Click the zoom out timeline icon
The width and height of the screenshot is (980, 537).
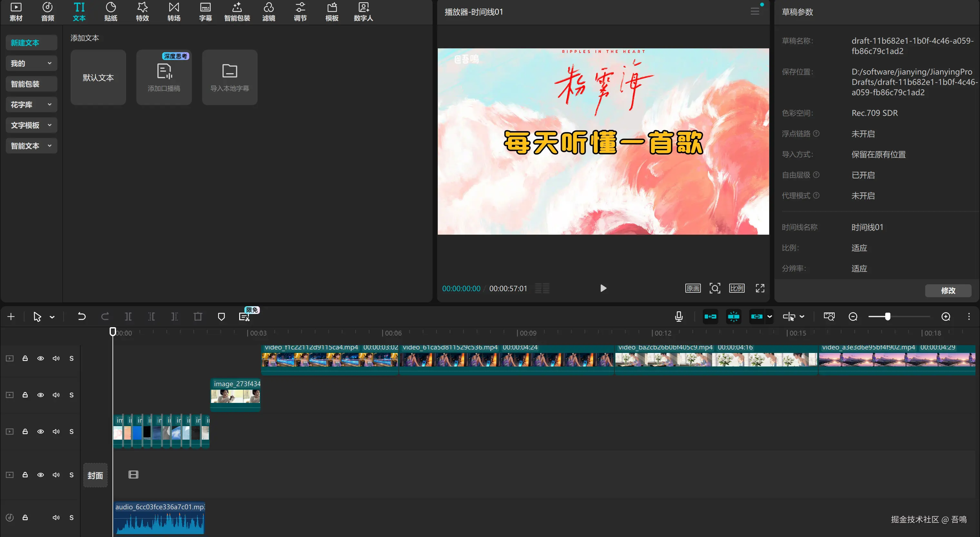tap(853, 317)
